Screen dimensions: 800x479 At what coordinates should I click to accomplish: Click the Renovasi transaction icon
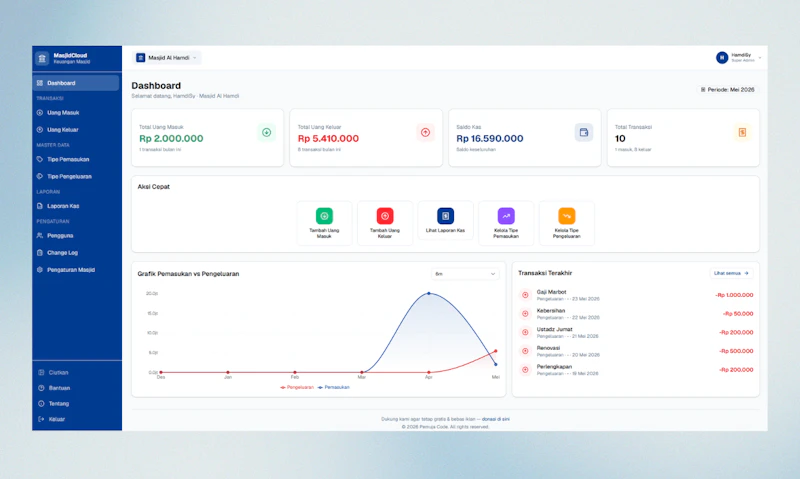pos(525,351)
